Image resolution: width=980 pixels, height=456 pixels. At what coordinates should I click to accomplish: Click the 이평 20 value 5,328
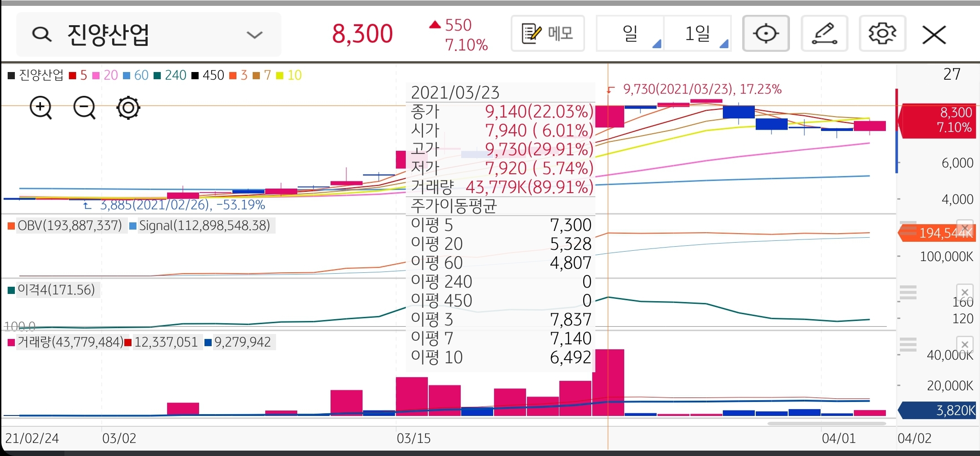point(571,244)
